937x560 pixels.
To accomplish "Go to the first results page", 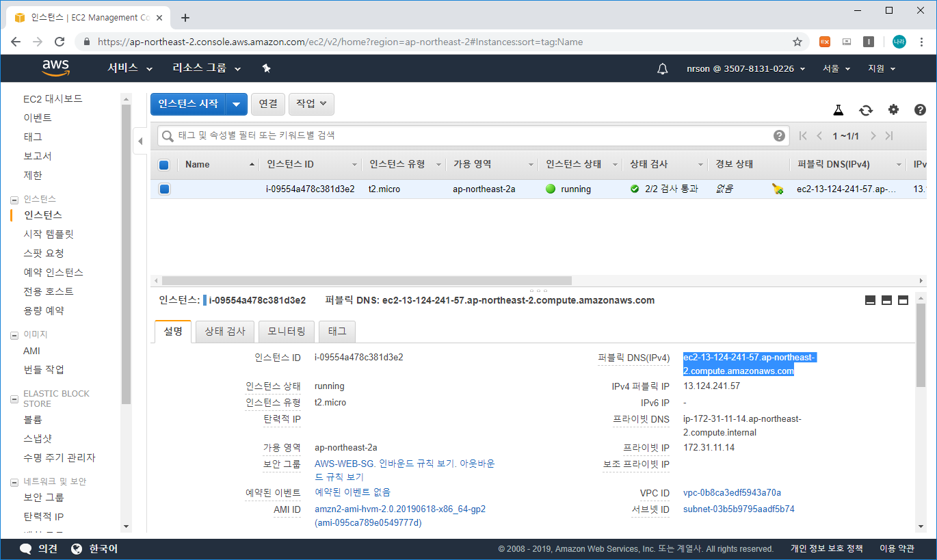I will pos(804,136).
